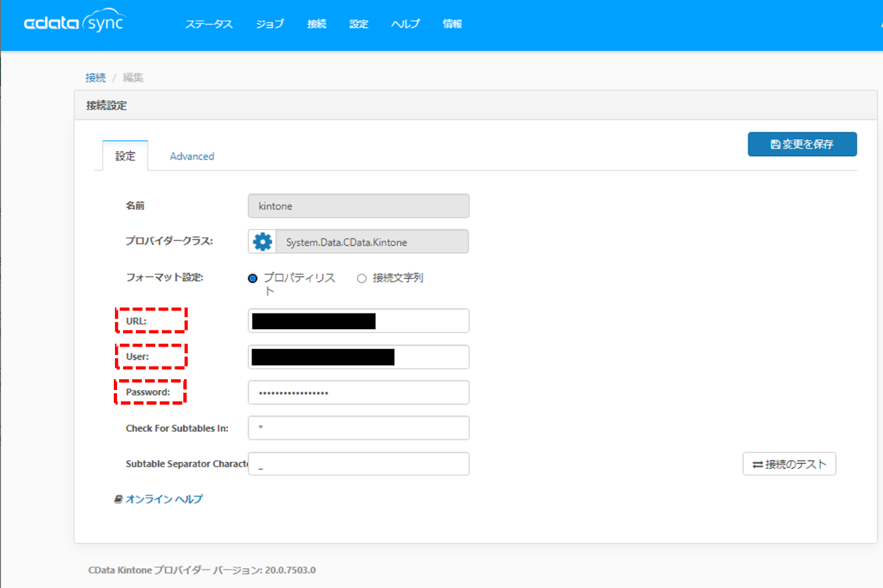The height and width of the screenshot is (588, 883).
Task: Click the 編集 breadcrumb text
Action: pyautogui.click(x=133, y=77)
